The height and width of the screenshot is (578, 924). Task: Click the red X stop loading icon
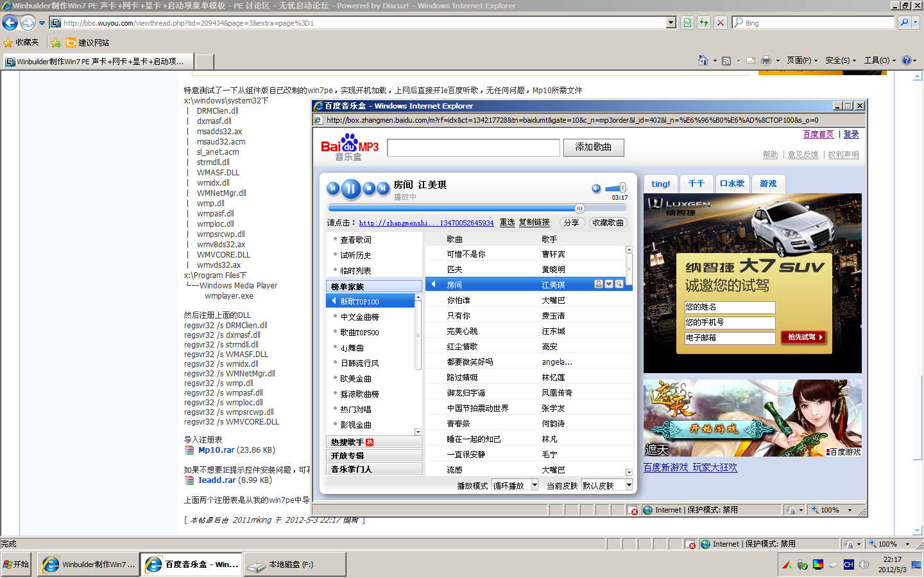(721, 23)
